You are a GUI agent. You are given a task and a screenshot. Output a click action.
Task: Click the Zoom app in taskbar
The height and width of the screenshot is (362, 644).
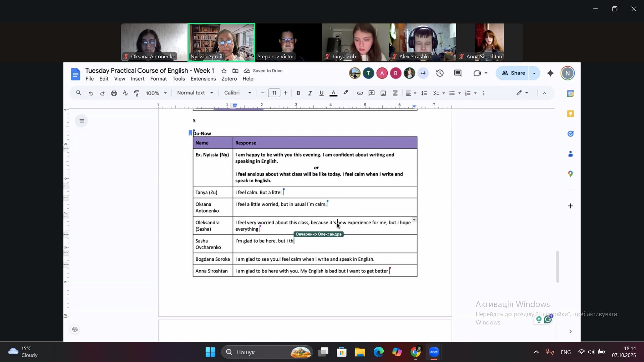coord(434,352)
